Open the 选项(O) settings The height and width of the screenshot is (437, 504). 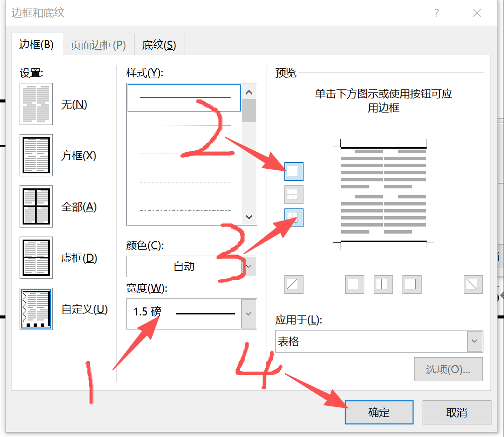coord(448,369)
